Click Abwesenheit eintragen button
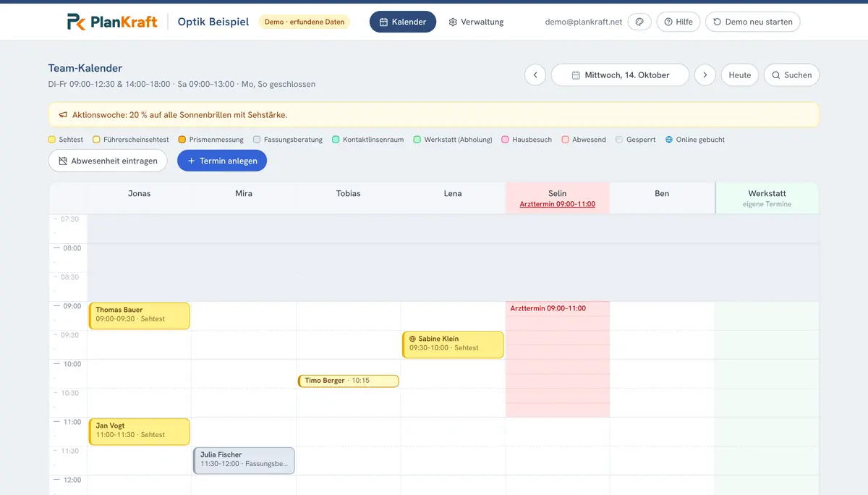This screenshot has height=495, width=868. click(x=108, y=161)
